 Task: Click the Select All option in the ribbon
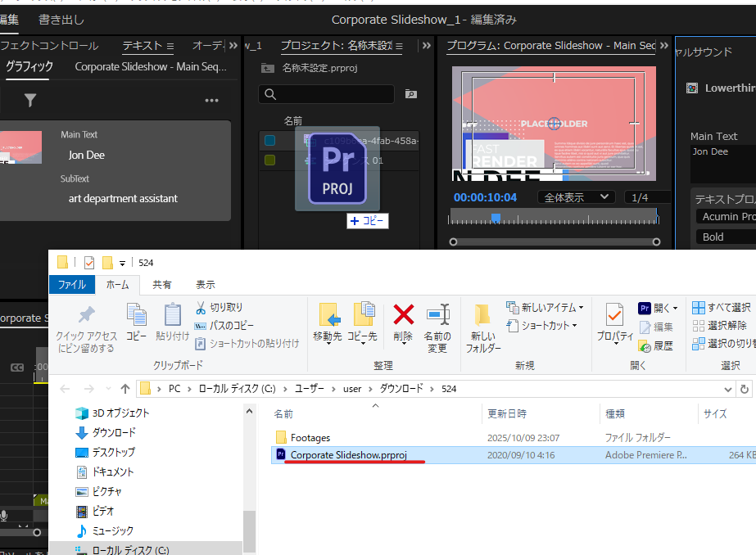pos(721,308)
